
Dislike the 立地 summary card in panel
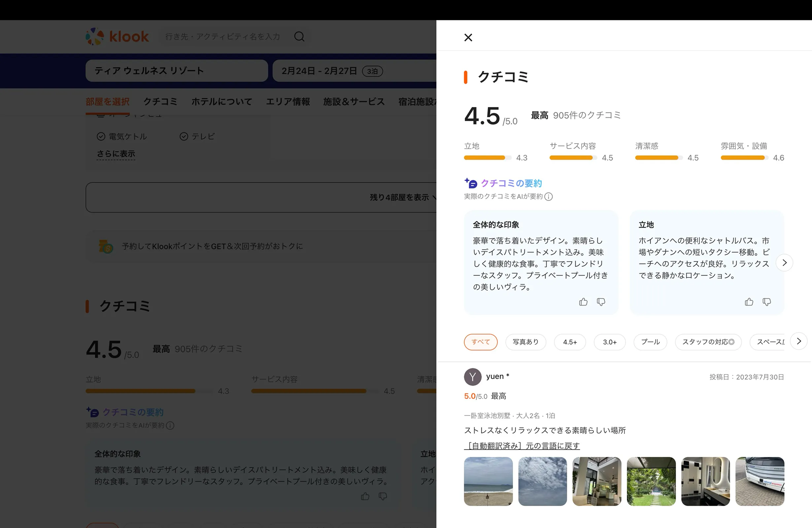tap(767, 302)
